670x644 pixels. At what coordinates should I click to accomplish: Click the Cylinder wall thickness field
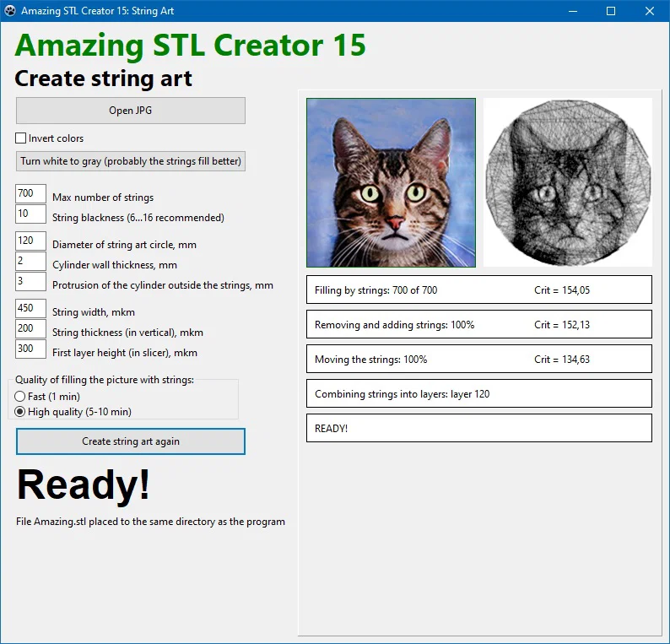tap(30, 261)
